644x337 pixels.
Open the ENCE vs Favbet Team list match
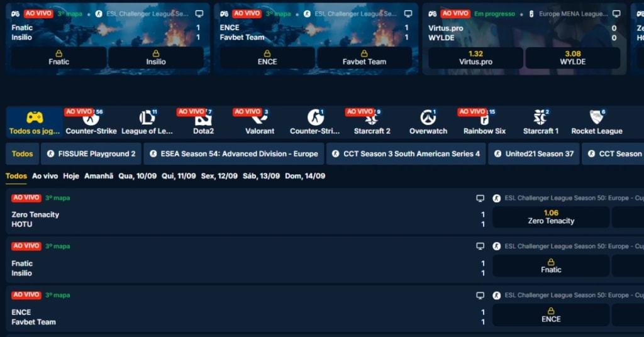pyautogui.click(x=247, y=317)
